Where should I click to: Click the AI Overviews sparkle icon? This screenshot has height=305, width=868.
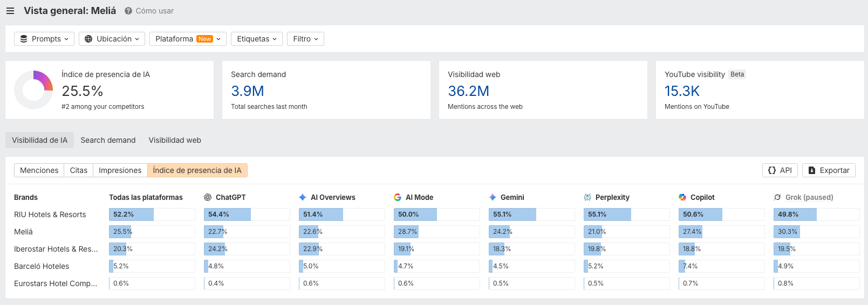pyautogui.click(x=303, y=197)
